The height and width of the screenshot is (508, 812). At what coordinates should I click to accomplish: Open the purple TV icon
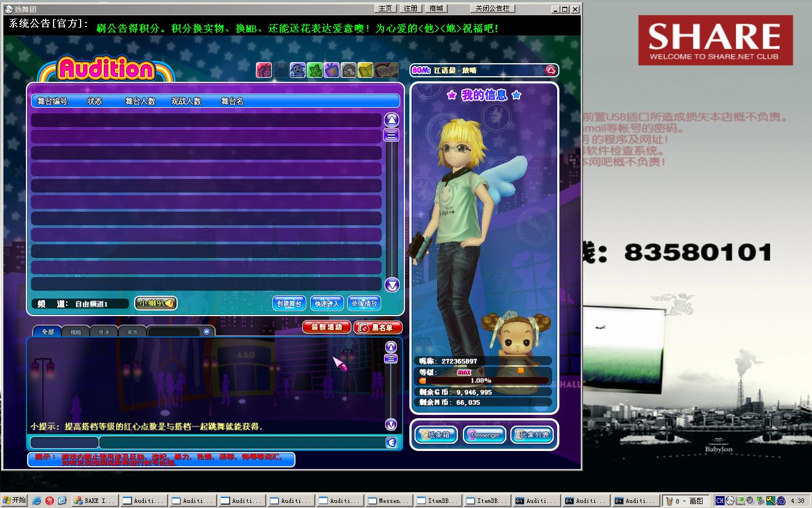(x=332, y=70)
